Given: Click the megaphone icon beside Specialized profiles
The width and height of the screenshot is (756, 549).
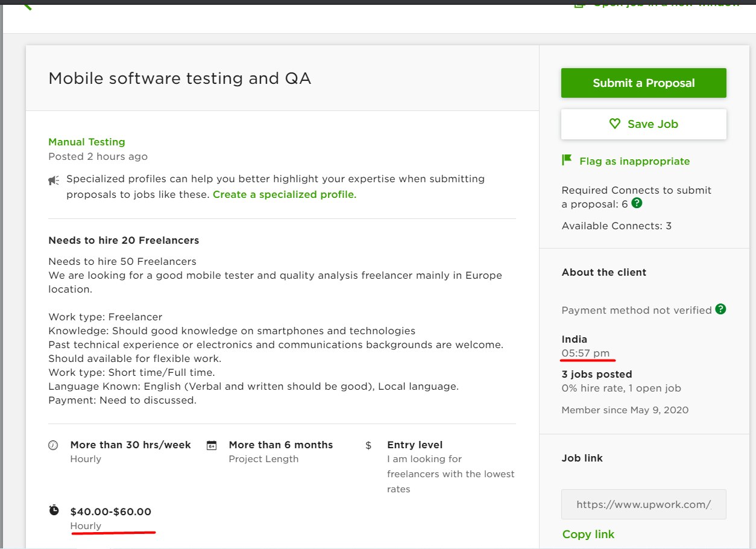Looking at the screenshot, I should (x=54, y=180).
